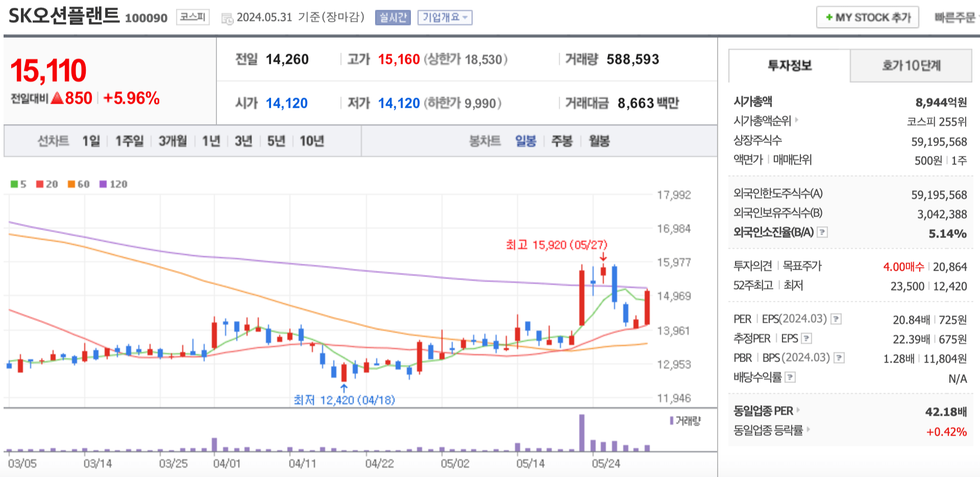Click the 저가 value 14,120
This screenshot has height=477, width=980.
pos(399,103)
